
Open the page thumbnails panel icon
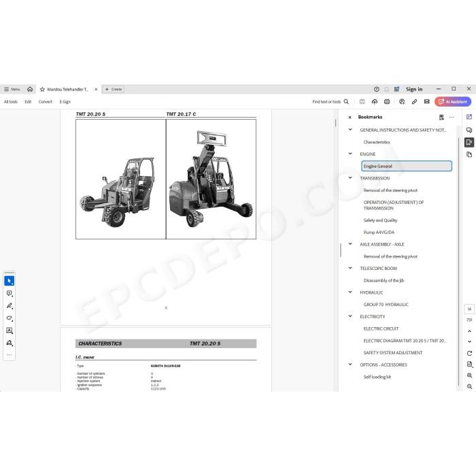click(469, 154)
